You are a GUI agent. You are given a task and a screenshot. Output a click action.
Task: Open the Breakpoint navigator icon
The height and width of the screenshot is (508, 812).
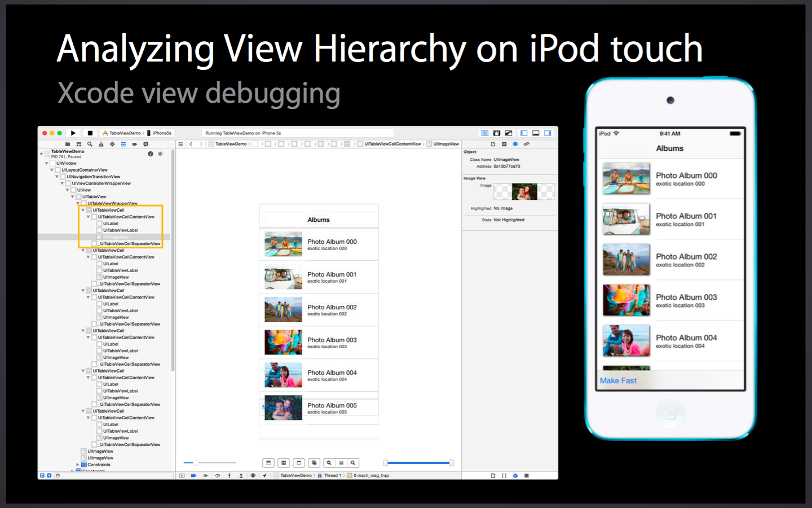pyautogui.click(x=135, y=144)
